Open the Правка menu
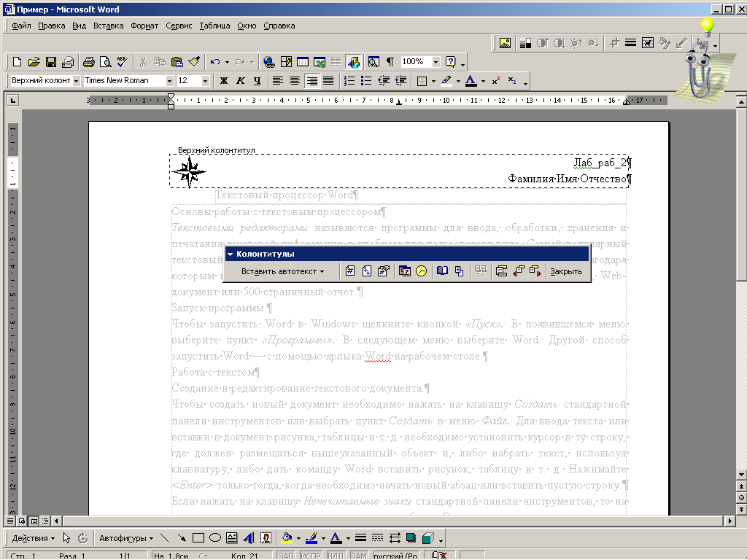Viewport: 747px width, 560px height. (52, 26)
